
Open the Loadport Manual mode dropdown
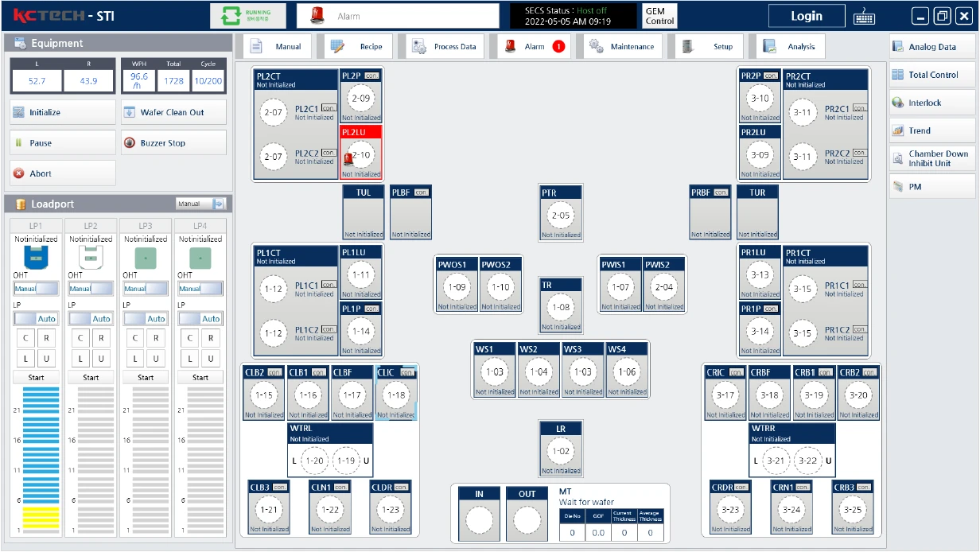tap(201, 204)
